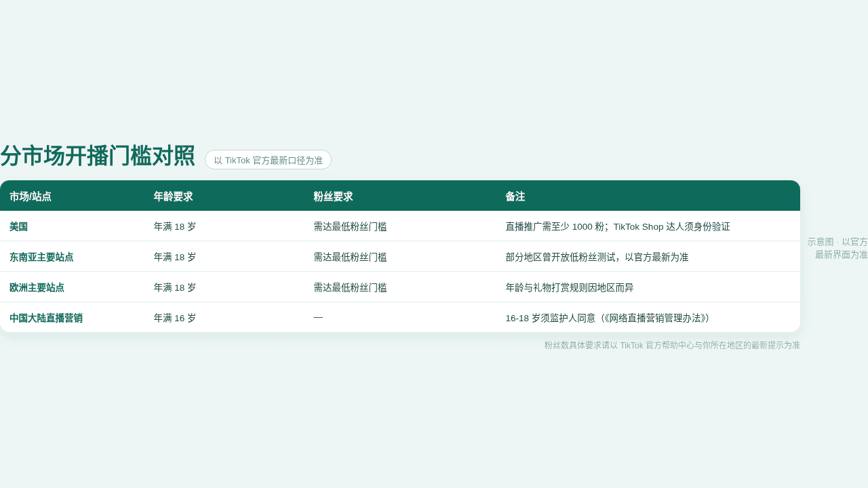Select the 备注 column header
This screenshot has width=868, height=488.
515,197
